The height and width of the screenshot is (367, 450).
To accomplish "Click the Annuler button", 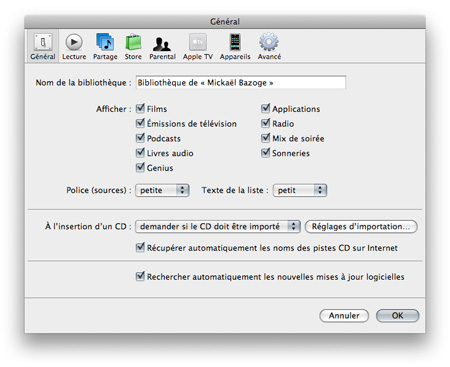I will pyautogui.click(x=344, y=315).
